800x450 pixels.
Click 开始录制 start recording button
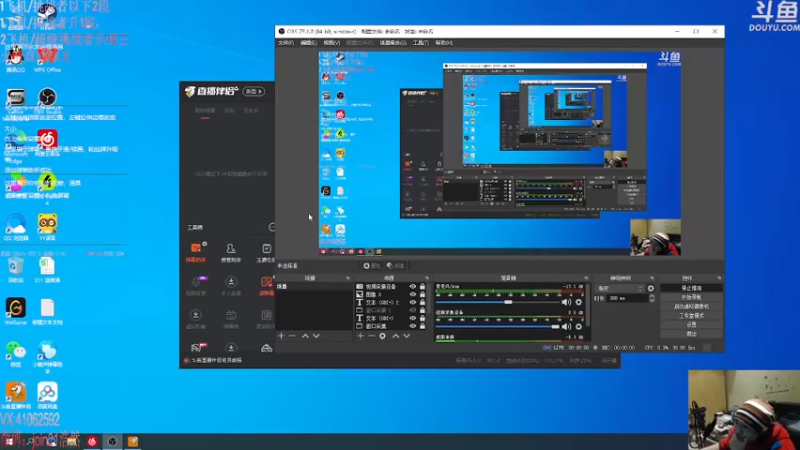click(691, 297)
